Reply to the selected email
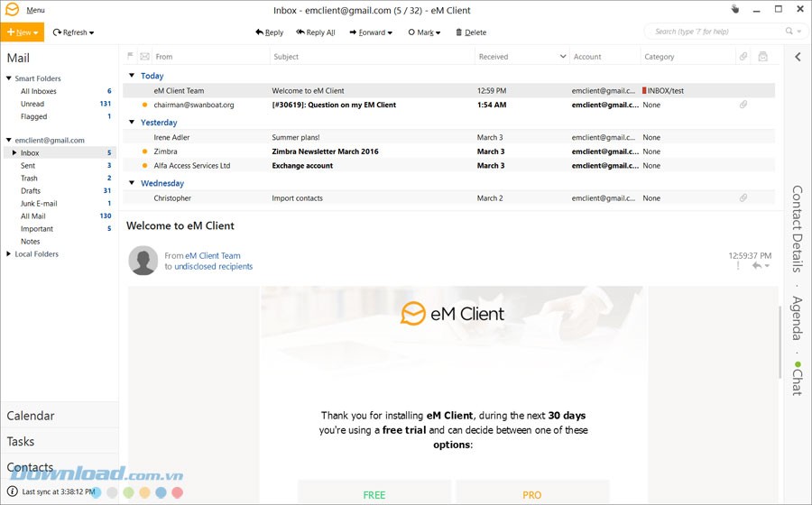Image resolution: width=812 pixels, height=505 pixels. coord(269,32)
